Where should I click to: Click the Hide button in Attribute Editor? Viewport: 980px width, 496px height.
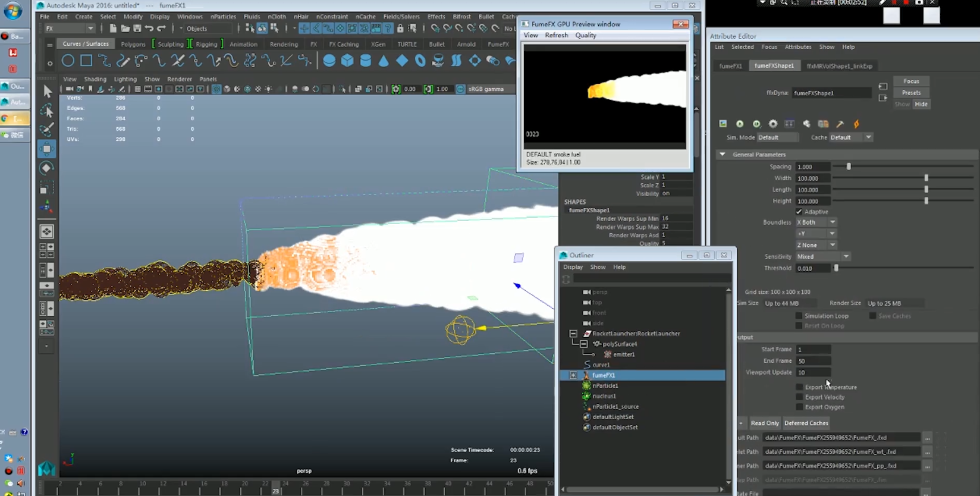coord(921,104)
